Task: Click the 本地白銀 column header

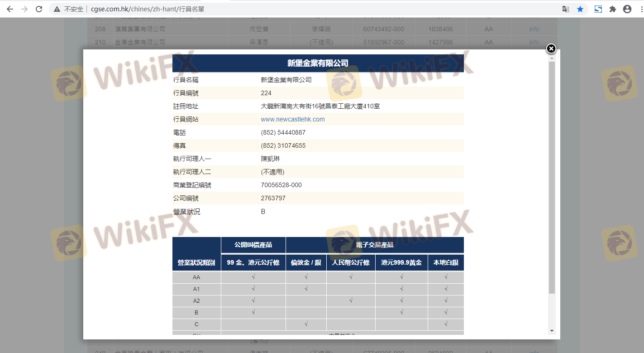Action: click(446, 262)
